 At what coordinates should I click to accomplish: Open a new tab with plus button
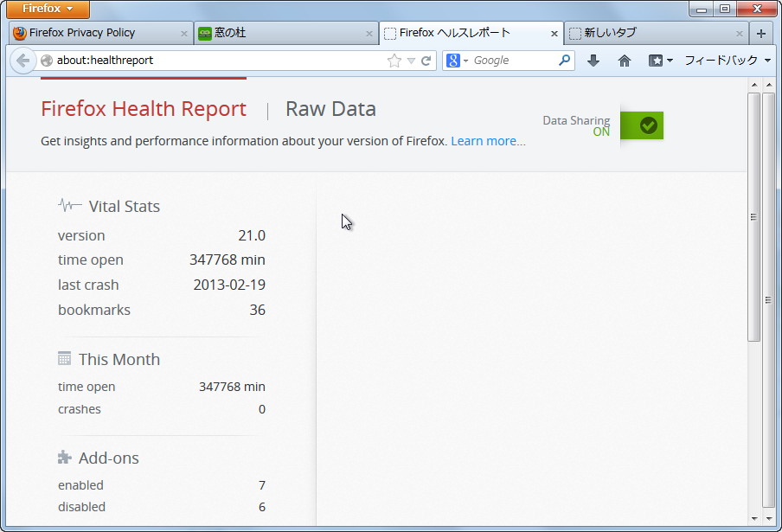coord(761,33)
